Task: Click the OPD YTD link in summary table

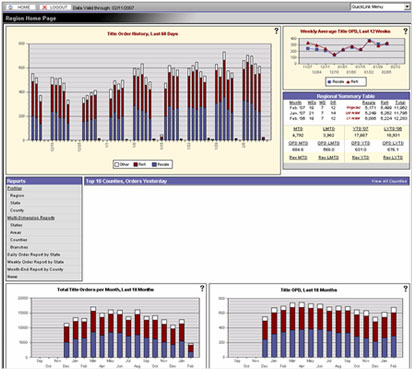Action: [360, 143]
